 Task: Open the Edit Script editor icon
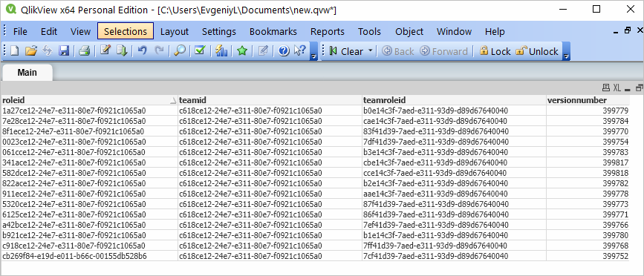point(105,51)
